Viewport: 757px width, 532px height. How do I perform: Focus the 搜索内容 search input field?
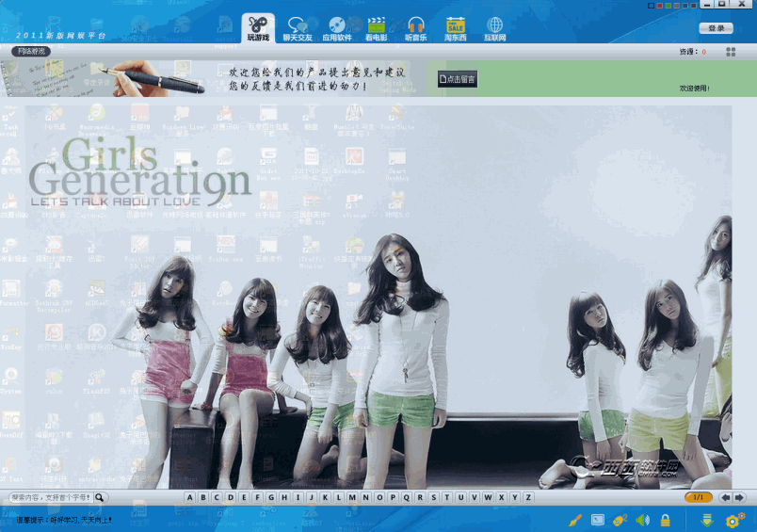point(52,497)
